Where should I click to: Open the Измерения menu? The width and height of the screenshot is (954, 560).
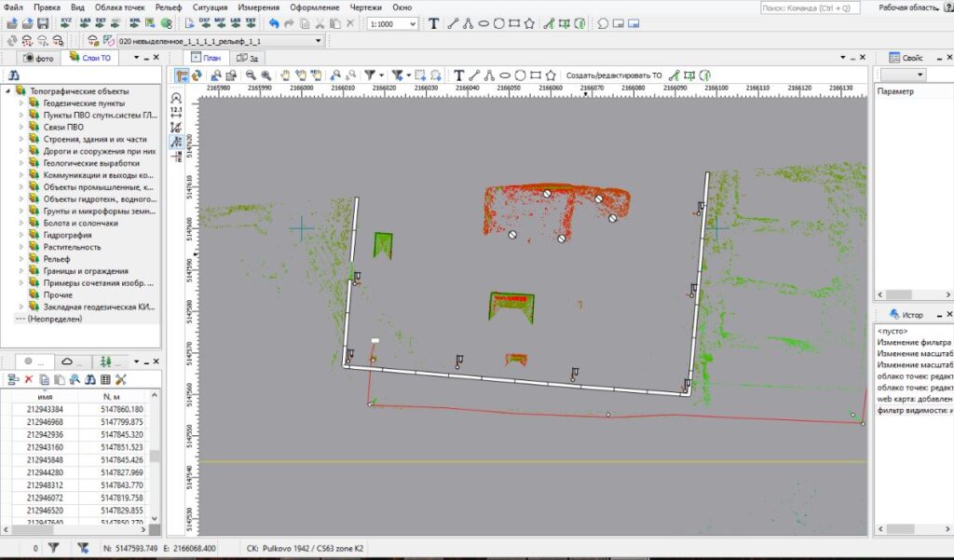pos(259,7)
